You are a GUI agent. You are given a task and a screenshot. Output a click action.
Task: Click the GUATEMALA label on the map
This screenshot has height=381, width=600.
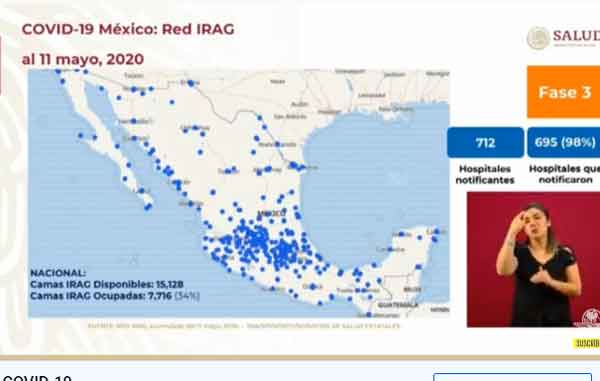coord(398,305)
